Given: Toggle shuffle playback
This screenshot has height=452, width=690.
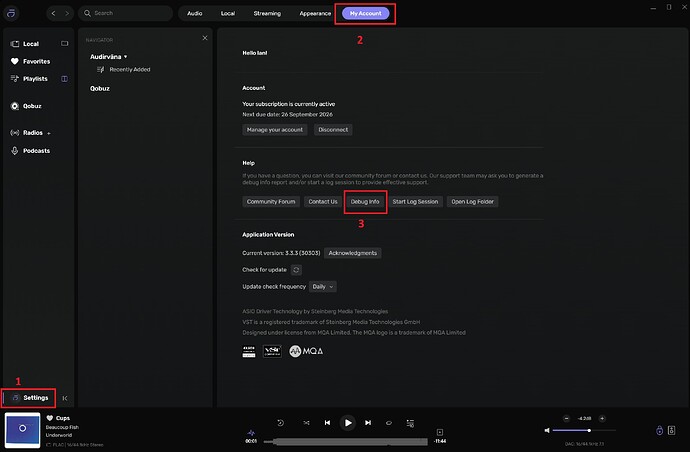Looking at the screenshot, I should click(x=306, y=423).
